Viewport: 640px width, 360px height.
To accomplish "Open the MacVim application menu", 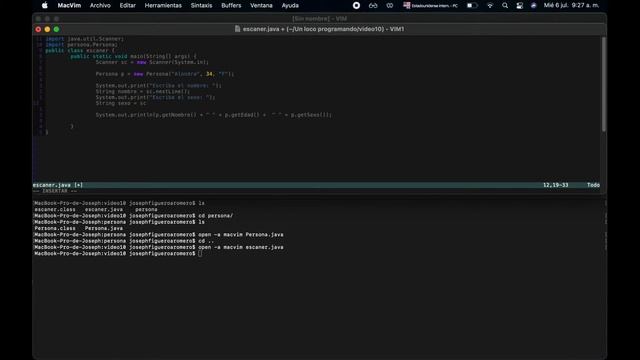I will (x=69, y=5).
